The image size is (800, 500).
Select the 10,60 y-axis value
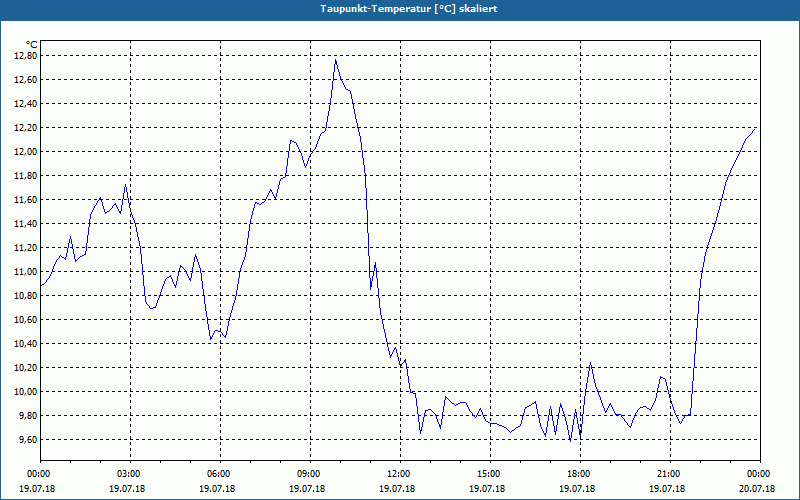click(x=26, y=319)
